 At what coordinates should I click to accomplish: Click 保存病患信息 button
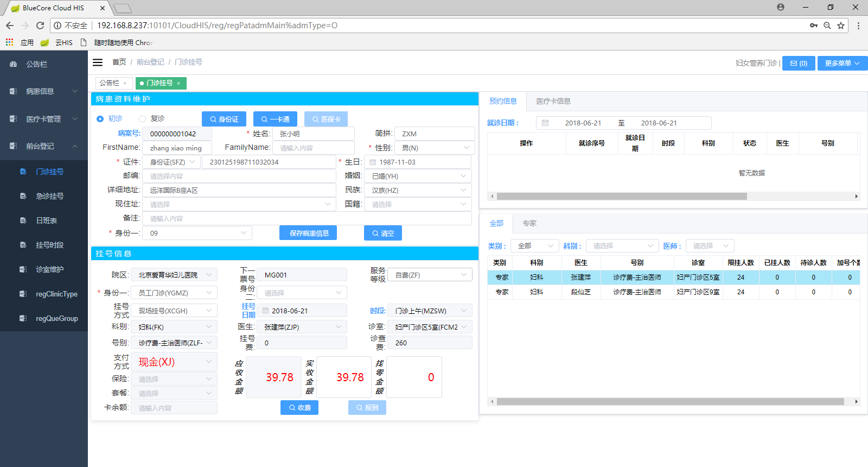pyautogui.click(x=308, y=233)
